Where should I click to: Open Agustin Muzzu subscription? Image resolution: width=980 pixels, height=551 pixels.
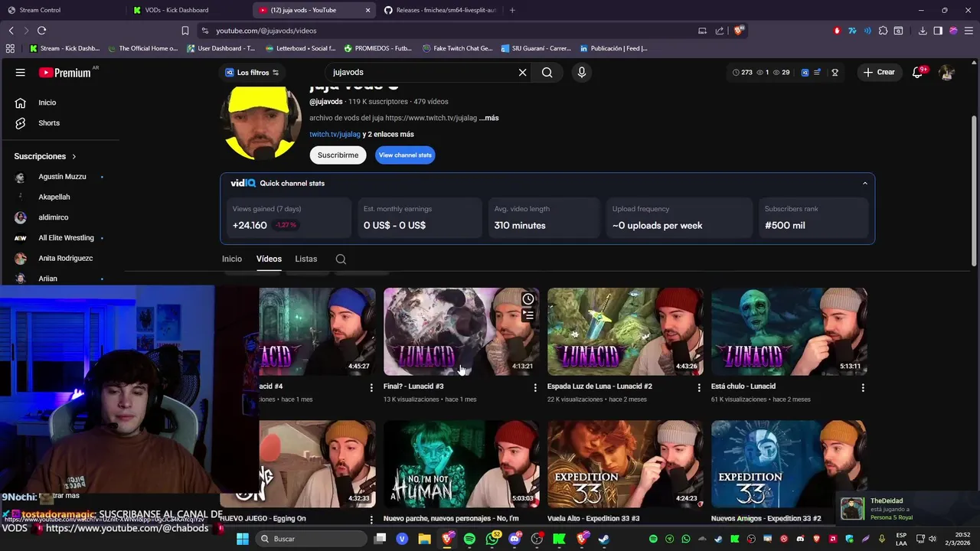coord(61,177)
